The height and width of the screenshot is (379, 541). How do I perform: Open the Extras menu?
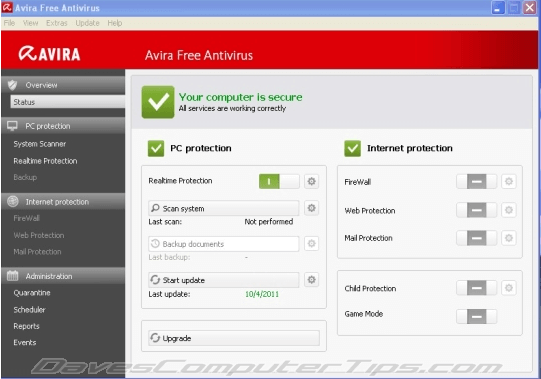tap(57, 23)
